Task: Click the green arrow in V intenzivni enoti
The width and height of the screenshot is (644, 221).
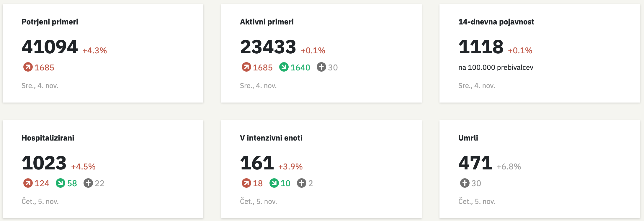Action: point(274,183)
